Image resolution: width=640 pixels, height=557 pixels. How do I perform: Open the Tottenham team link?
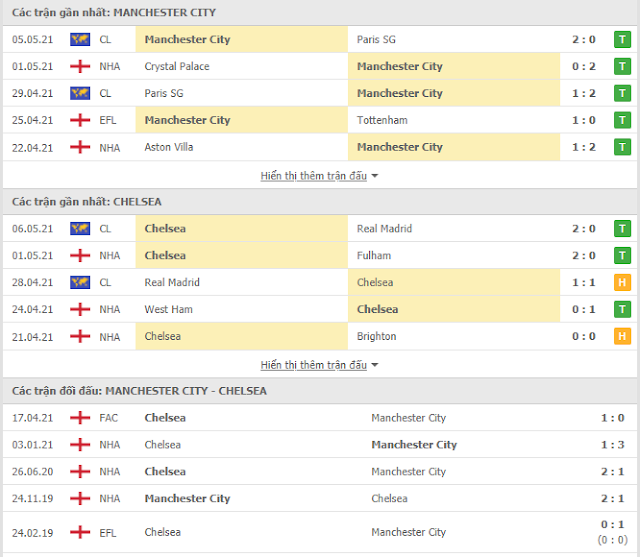point(382,120)
